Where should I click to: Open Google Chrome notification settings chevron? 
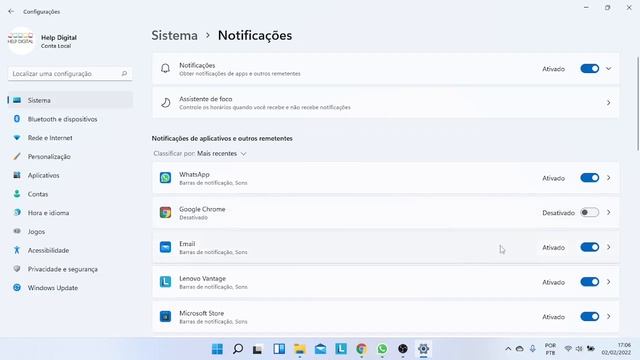(609, 213)
